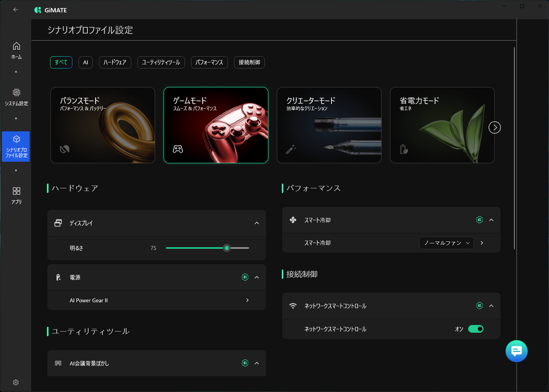Open the blue chat support bubble
The image size is (549, 392).
(516, 351)
